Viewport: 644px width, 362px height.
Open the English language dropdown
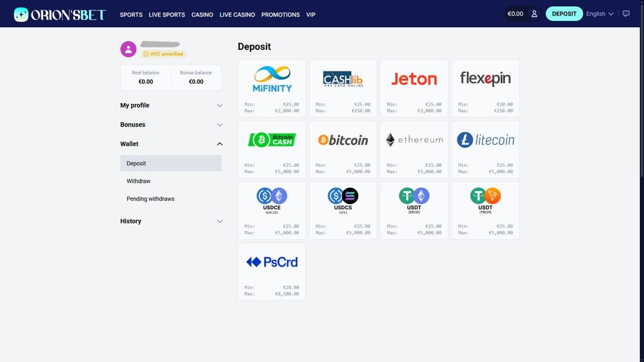coord(599,14)
